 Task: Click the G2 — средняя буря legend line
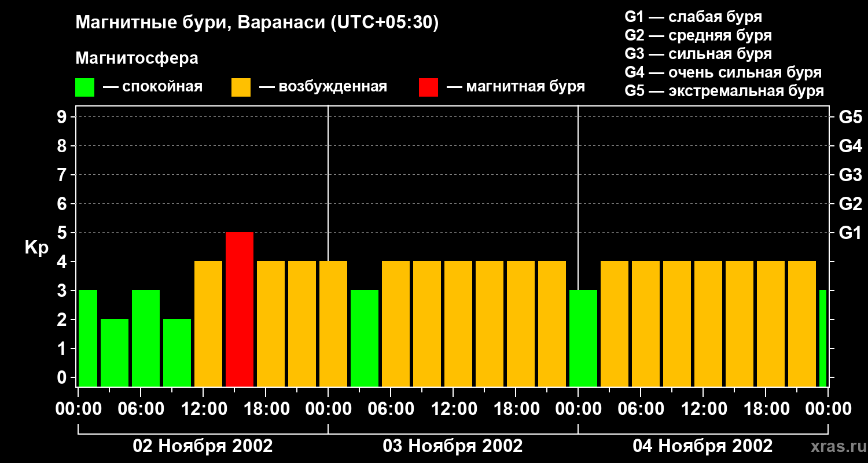tap(698, 35)
